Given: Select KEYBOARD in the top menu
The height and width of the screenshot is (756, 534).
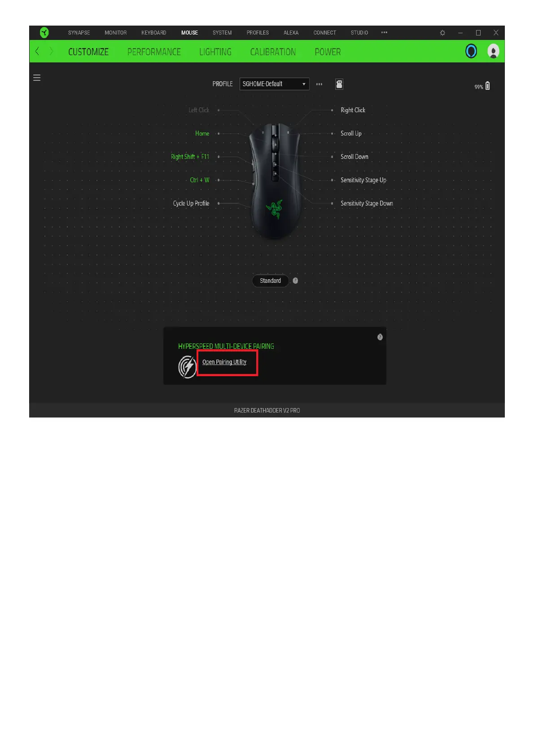Looking at the screenshot, I should click(x=154, y=33).
